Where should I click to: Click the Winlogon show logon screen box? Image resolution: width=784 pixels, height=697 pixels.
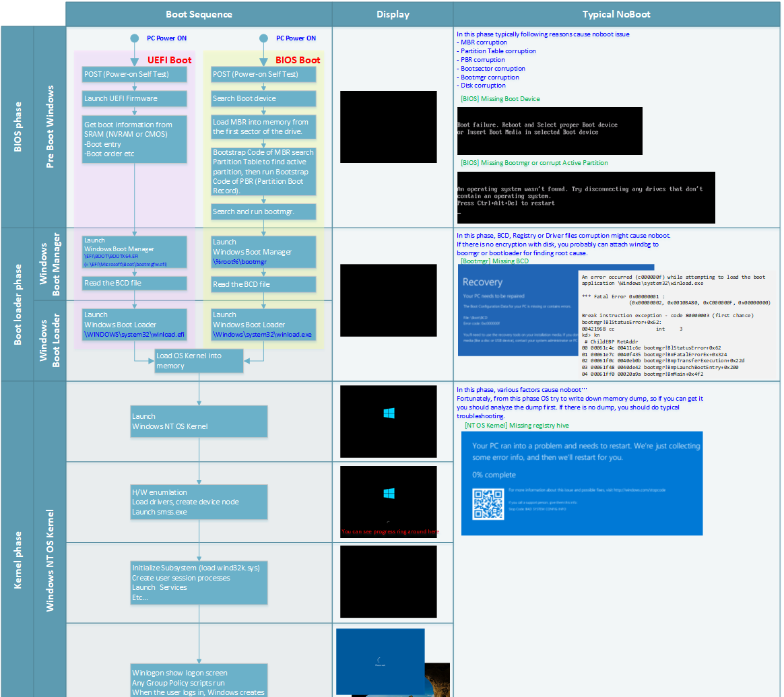click(x=199, y=680)
